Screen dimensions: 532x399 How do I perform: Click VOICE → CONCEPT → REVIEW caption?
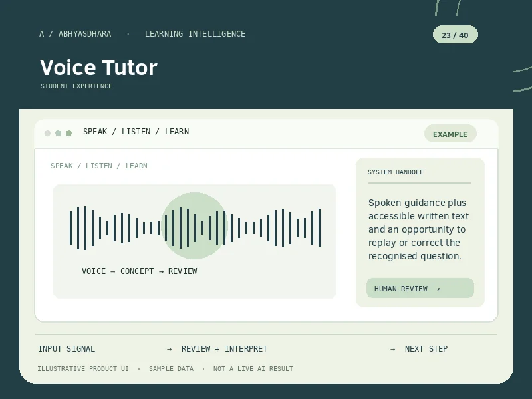coord(140,271)
